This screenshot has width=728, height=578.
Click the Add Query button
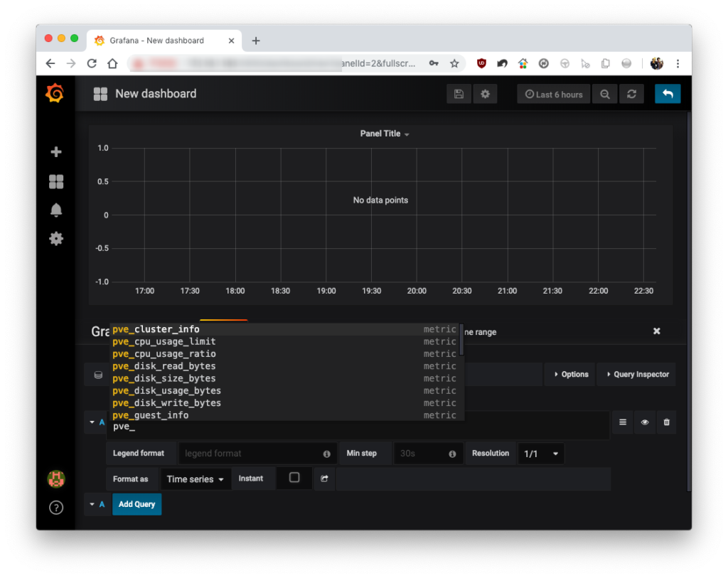coord(137,504)
